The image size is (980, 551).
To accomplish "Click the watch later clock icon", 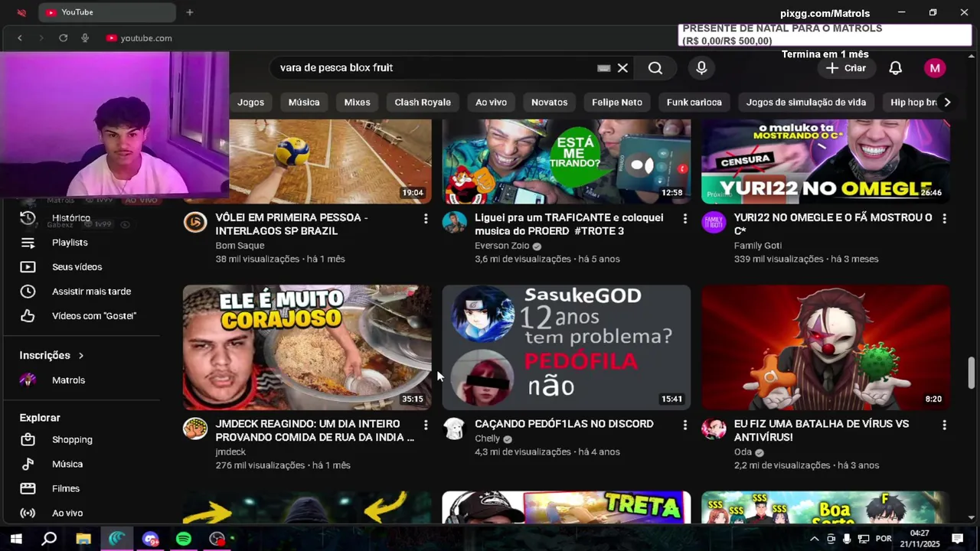I will pos(28,292).
